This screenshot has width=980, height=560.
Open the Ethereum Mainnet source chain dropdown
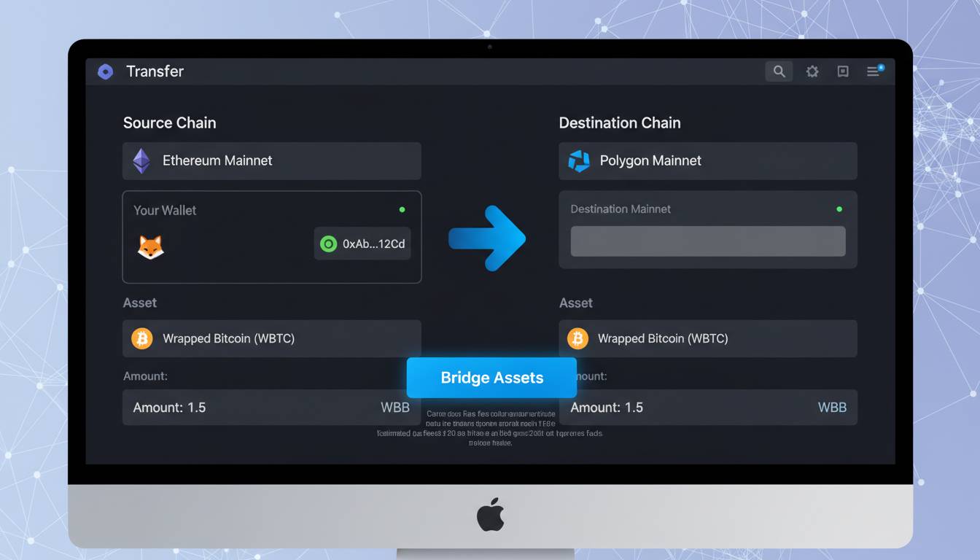(x=271, y=161)
